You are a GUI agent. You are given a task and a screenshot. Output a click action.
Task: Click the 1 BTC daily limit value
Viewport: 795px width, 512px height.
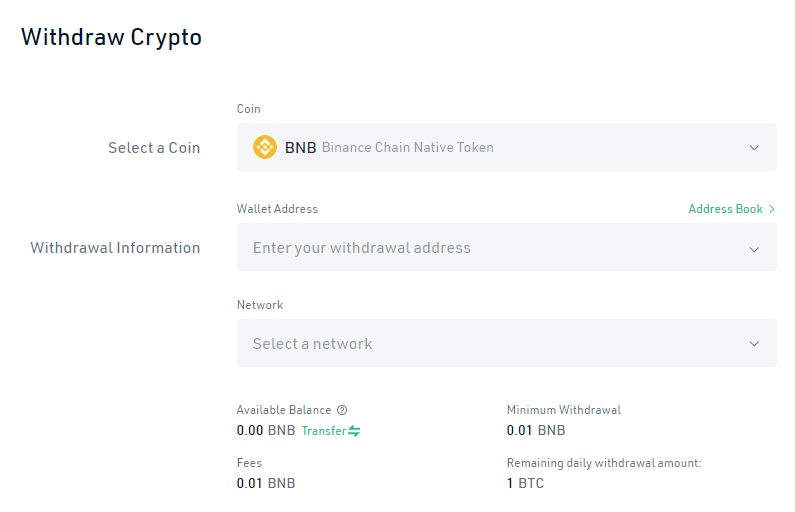(x=525, y=483)
